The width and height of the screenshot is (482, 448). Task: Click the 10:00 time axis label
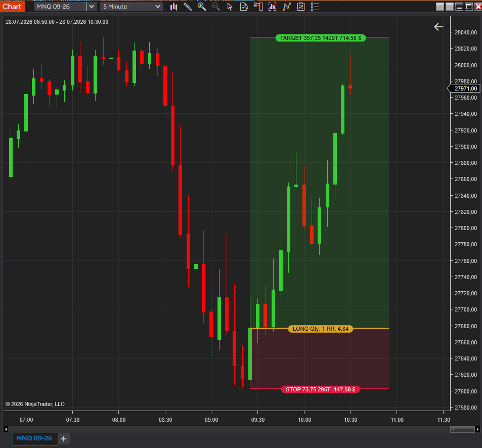coord(304,420)
